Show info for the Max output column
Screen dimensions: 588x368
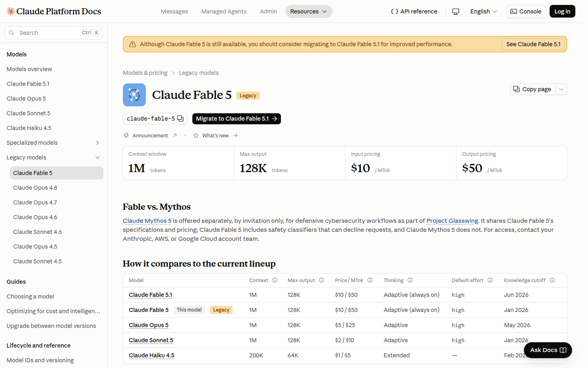pyautogui.click(x=321, y=280)
